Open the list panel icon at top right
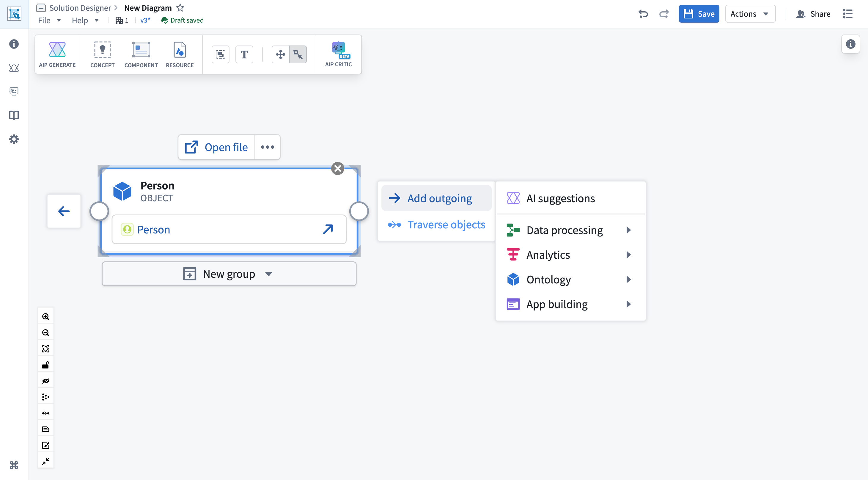This screenshot has width=868, height=480. (x=848, y=14)
